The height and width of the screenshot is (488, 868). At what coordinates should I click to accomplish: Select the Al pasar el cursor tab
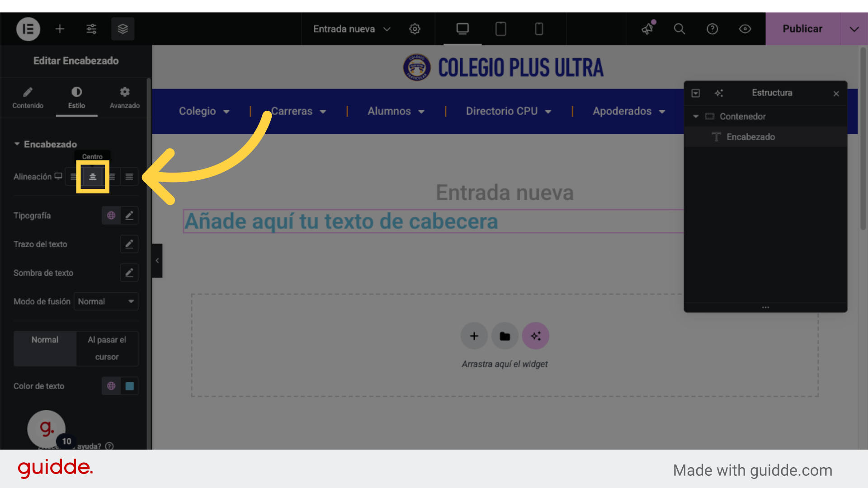(107, 348)
